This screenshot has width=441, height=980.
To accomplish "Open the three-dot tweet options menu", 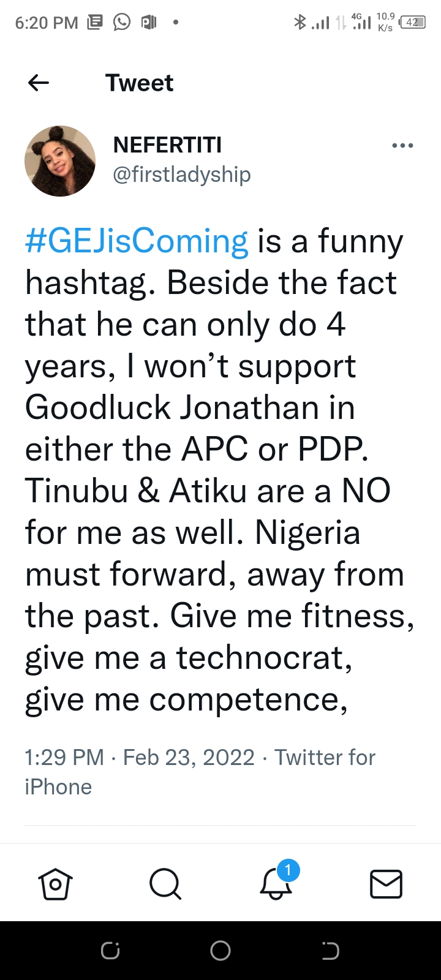I will (402, 146).
